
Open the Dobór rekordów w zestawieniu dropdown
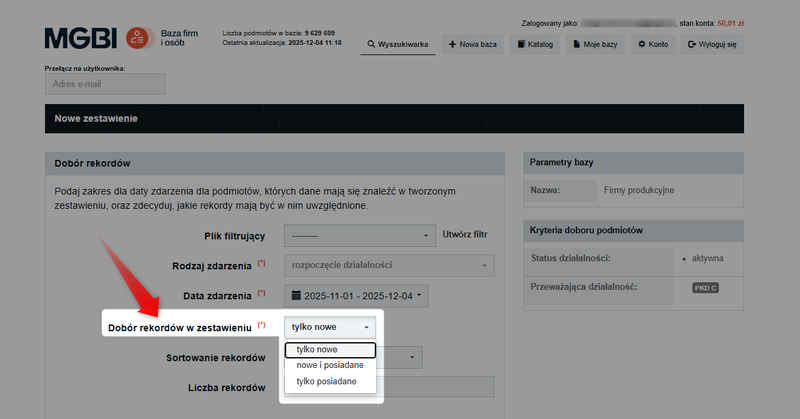click(x=331, y=327)
